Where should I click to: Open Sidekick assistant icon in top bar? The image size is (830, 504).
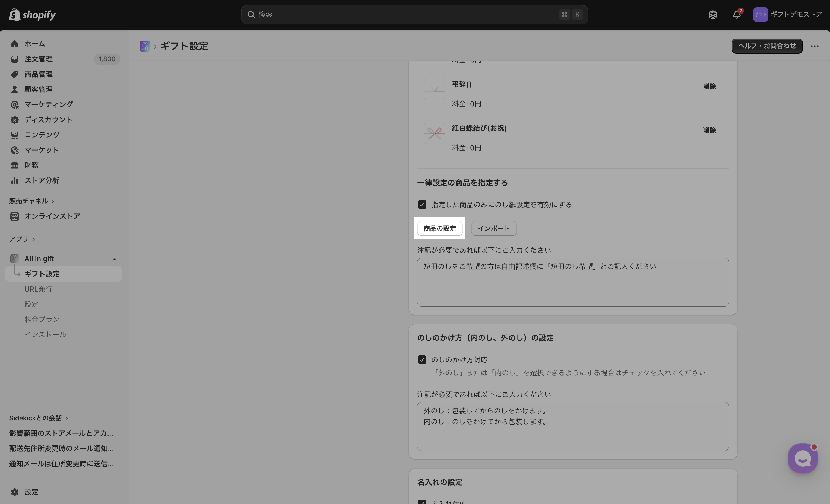click(713, 14)
